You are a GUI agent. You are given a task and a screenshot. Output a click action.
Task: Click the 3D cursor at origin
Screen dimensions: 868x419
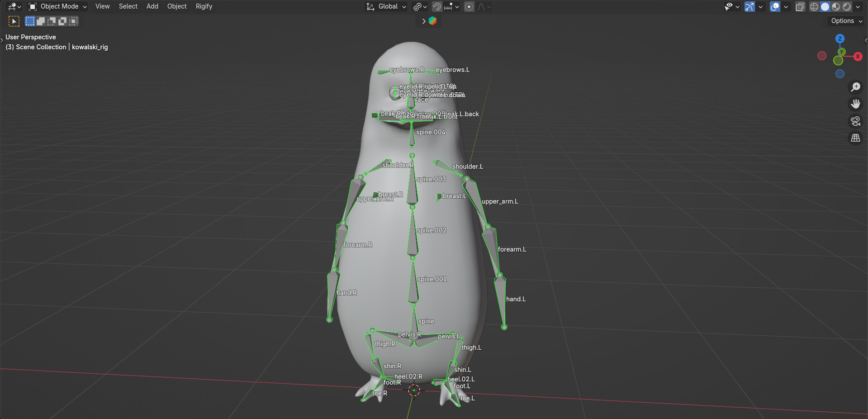[414, 390]
